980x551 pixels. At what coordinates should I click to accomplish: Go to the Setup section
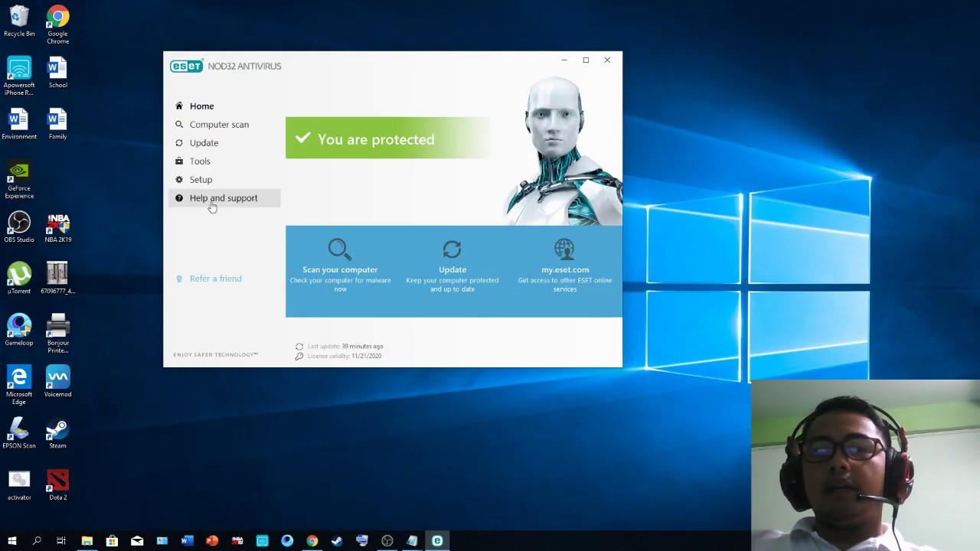201,180
